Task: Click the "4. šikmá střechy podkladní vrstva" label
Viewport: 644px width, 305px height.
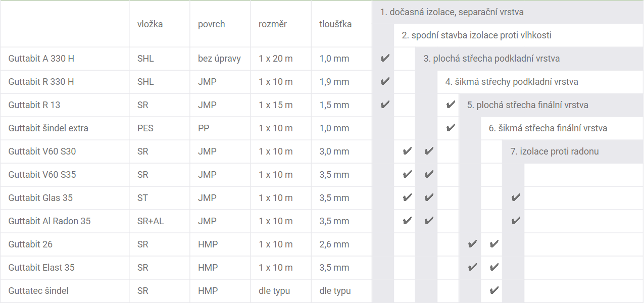Action: [x=511, y=82]
